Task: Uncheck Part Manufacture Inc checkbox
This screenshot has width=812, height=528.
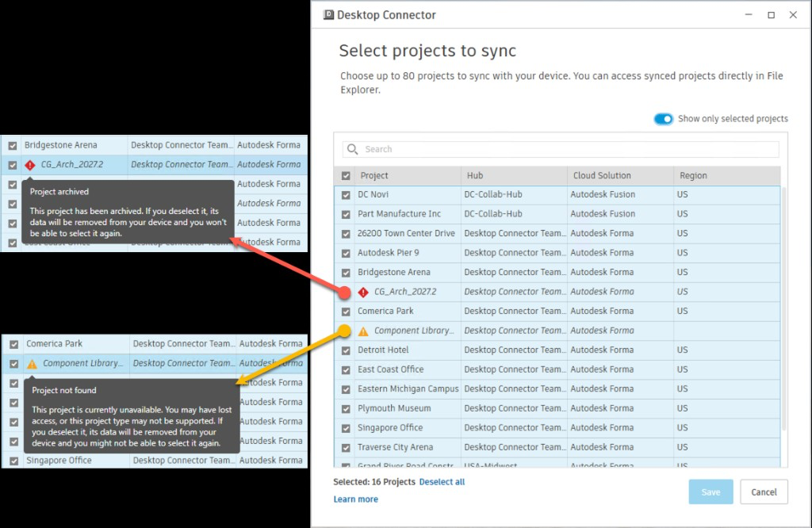Action: coord(346,214)
